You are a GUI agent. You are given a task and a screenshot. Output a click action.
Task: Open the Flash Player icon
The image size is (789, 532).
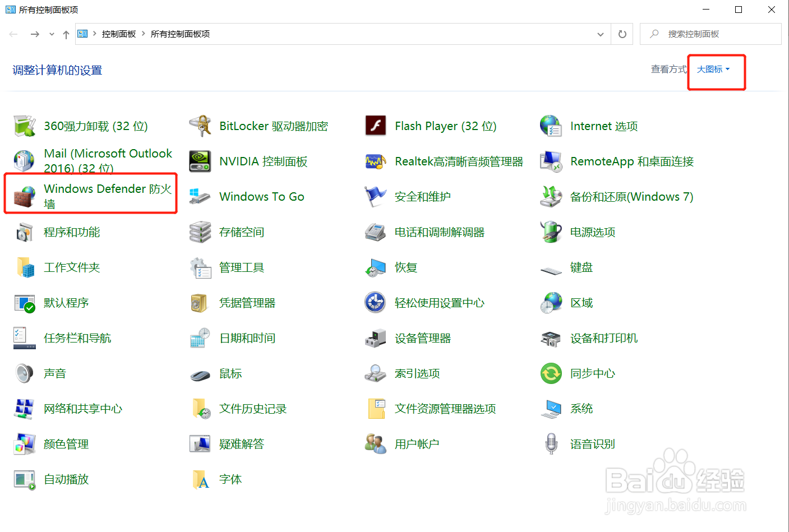[x=375, y=126]
